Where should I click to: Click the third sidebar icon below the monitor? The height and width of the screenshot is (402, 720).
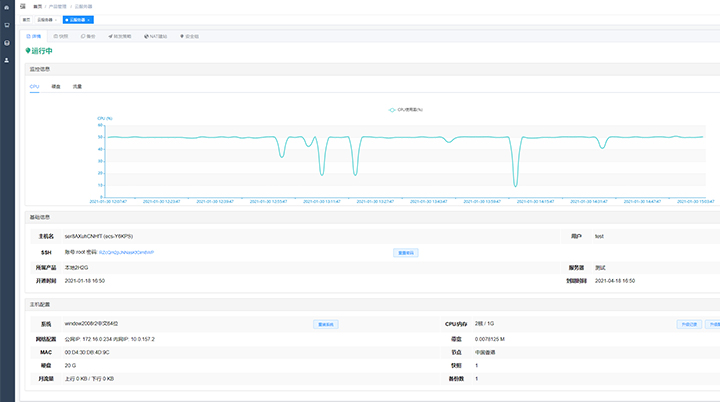coord(8,42)
